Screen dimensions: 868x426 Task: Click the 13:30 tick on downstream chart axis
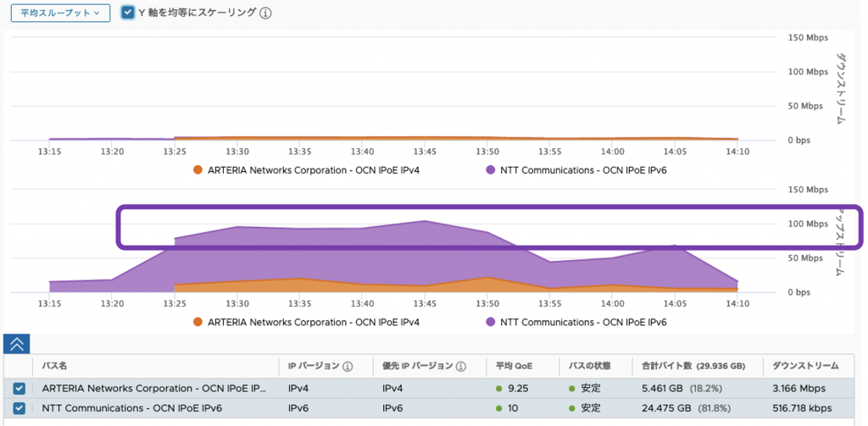point(237,151)
